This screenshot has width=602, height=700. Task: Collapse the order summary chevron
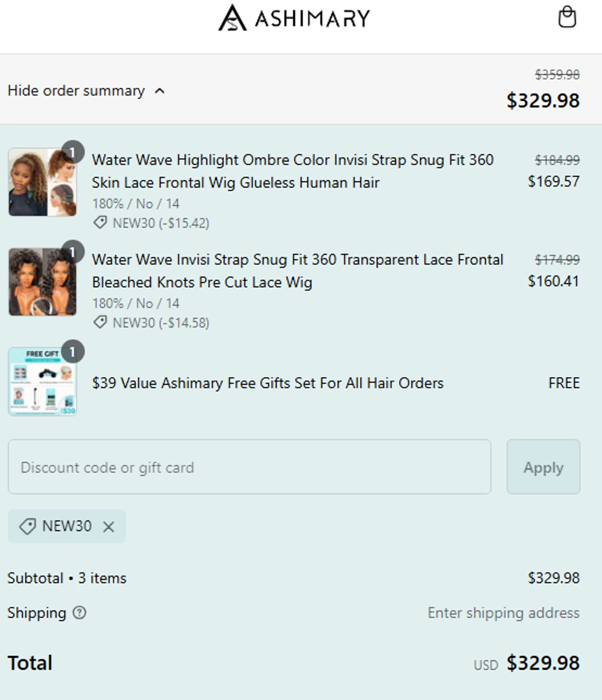pyautogui.click(x=160, y=91)
